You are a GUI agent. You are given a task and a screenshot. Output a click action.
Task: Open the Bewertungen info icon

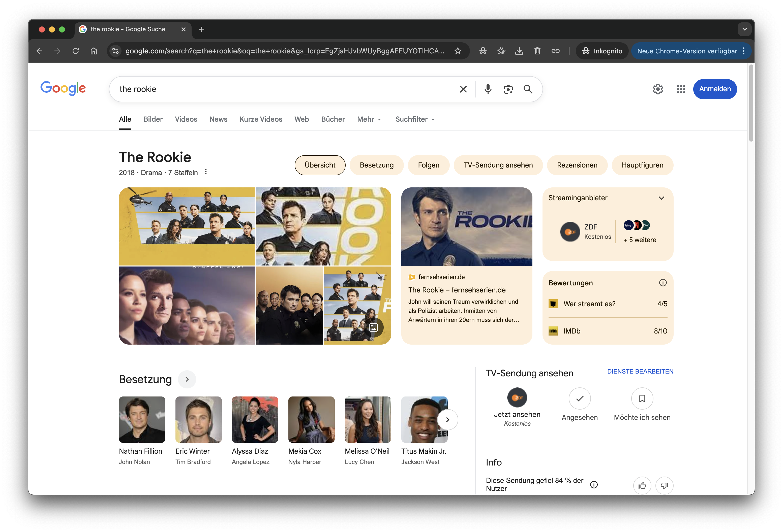coord(663,283)
